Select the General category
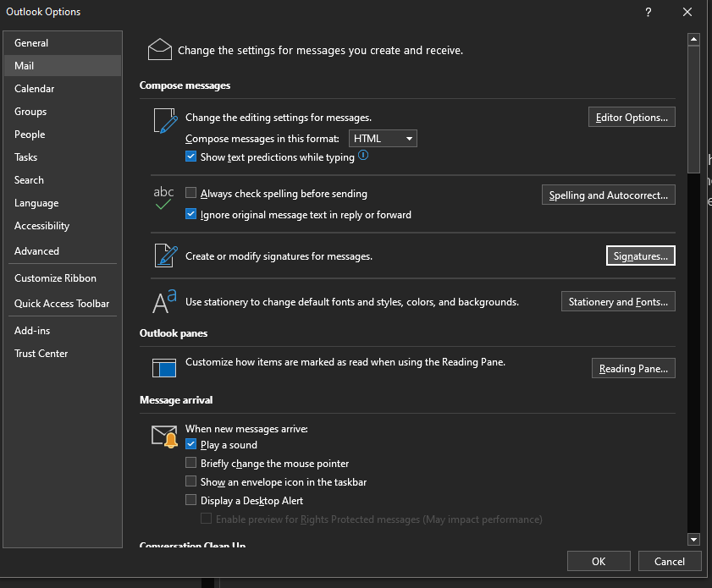 pyautogui.click(x=63, y=43)
